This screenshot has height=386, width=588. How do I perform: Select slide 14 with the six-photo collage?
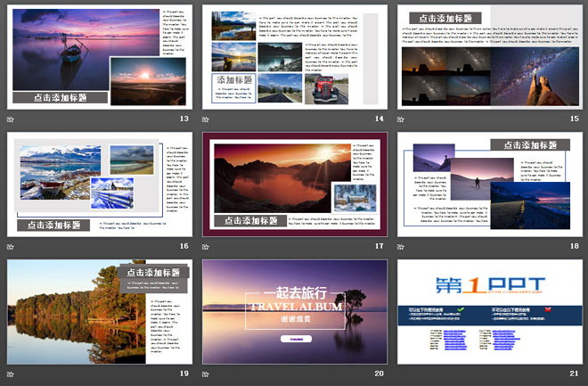(x=294, y=57)
